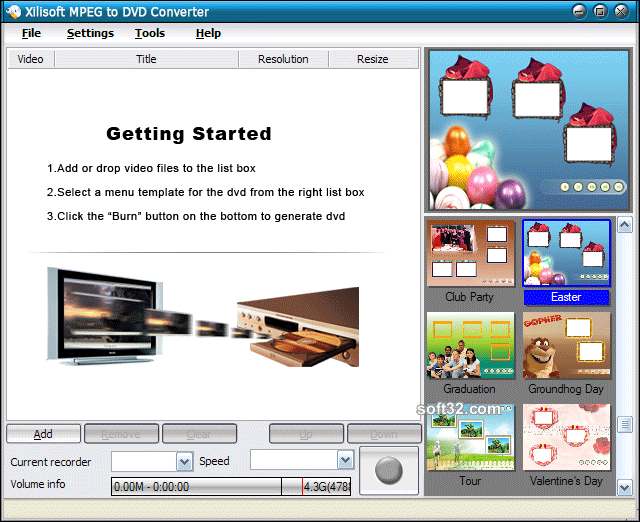The width and height of the screenshot is (640, 522).
Task: Click the Xilisoft app icon in title bar
Action: tap(14, 11)
